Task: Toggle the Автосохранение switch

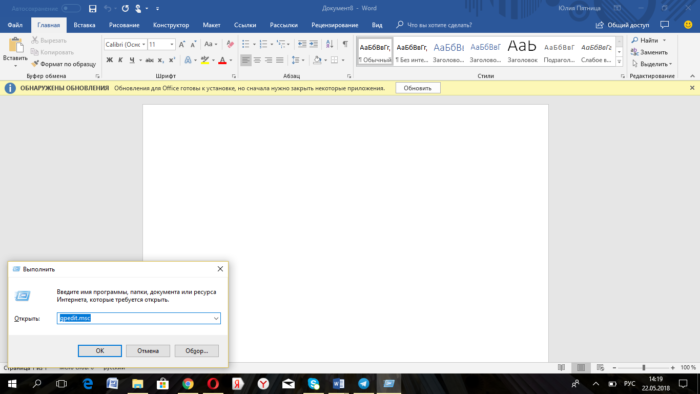Action: [71, 8]
